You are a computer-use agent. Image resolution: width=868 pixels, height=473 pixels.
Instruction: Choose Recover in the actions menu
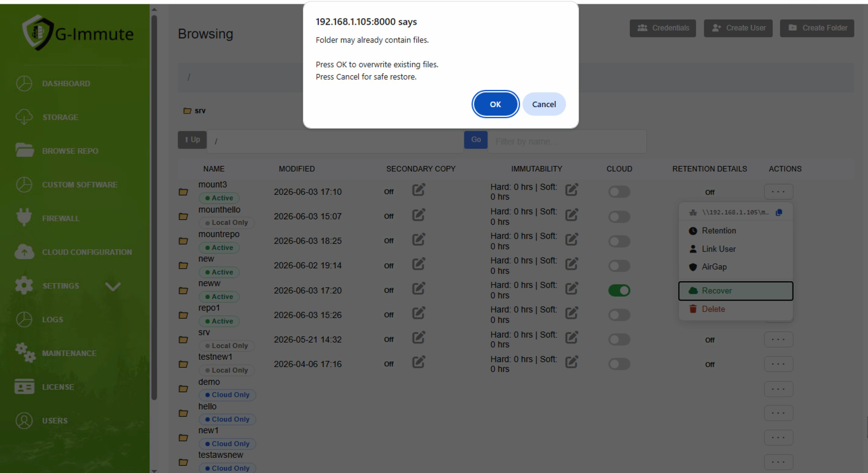pyautogui.click(x=736, y=291)
